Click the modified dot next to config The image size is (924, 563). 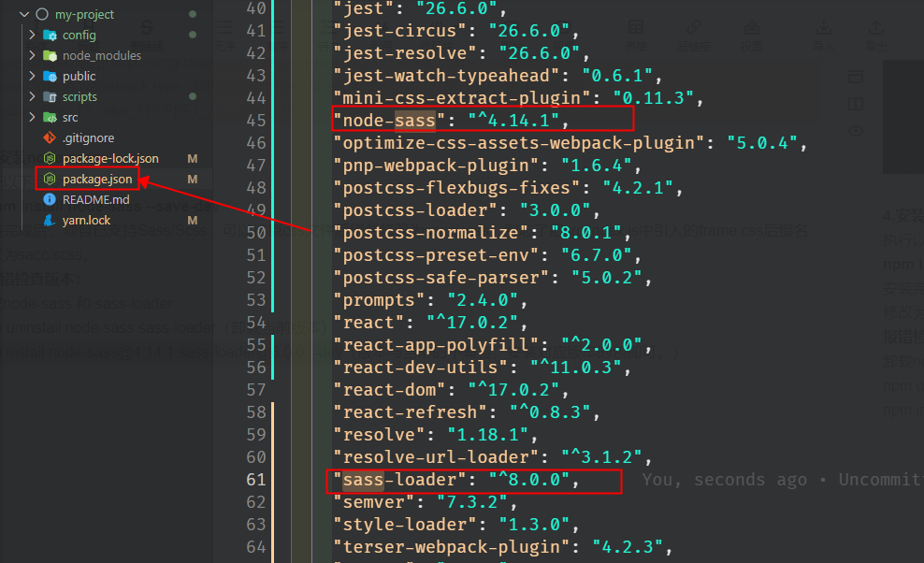coord(192,35)
